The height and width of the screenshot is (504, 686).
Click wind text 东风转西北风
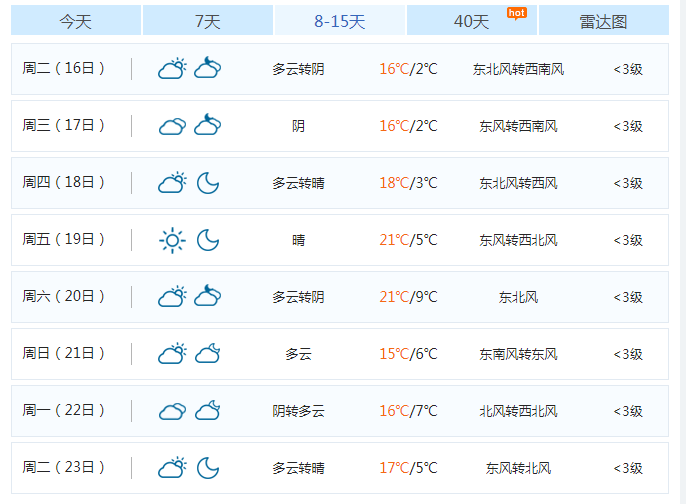tap(518, 240)
